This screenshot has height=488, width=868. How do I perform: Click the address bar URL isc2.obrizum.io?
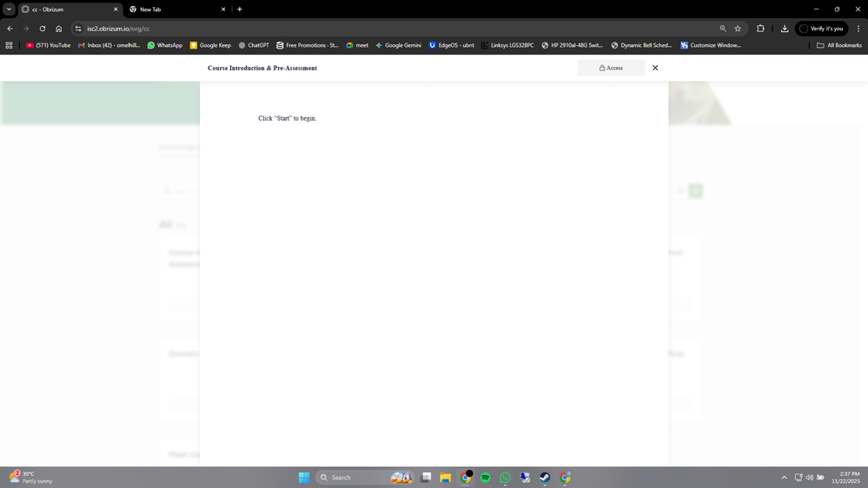point(118,28)
